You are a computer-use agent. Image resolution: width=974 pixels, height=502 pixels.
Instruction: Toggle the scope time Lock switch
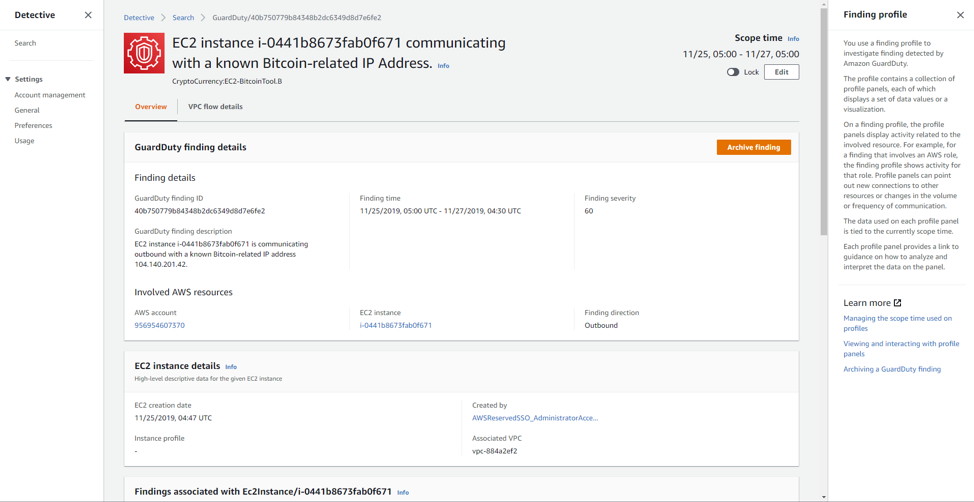coord(733,72)
